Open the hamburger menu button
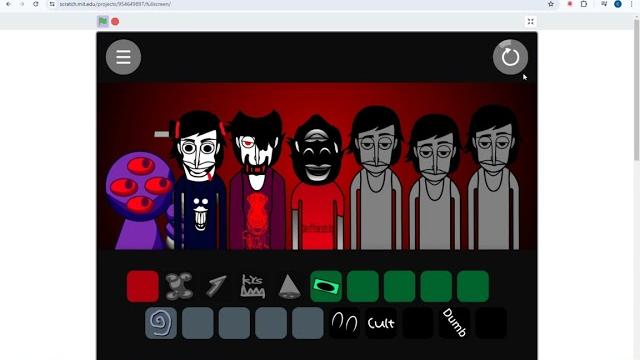This screenshot has width=640, height=360. click(123, 57)
